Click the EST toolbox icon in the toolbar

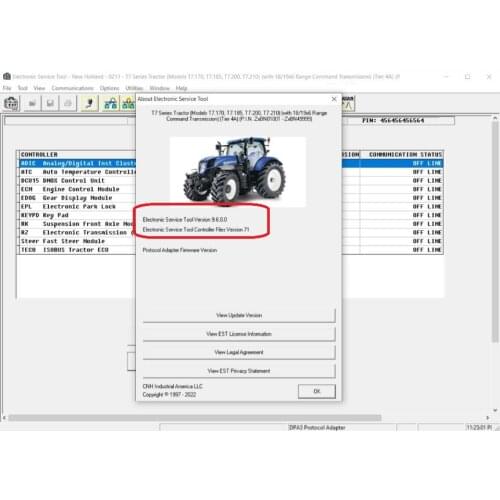coord(11,103)
